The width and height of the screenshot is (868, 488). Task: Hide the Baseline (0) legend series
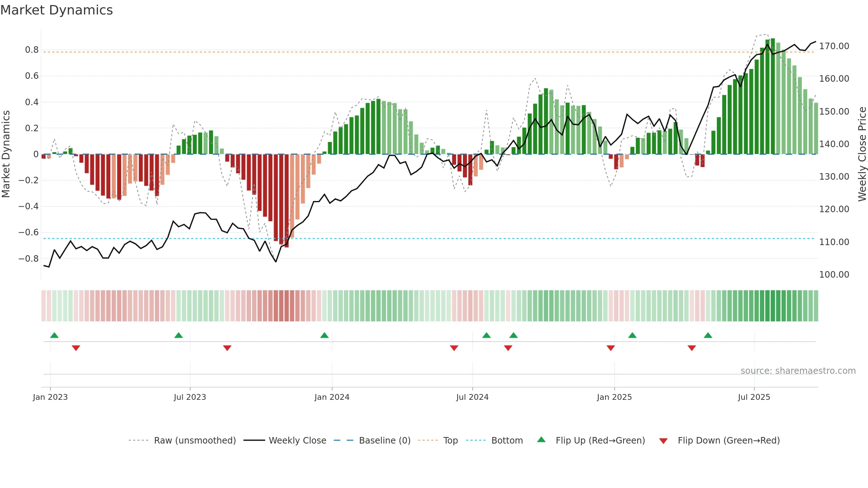[x=372, y=440]
